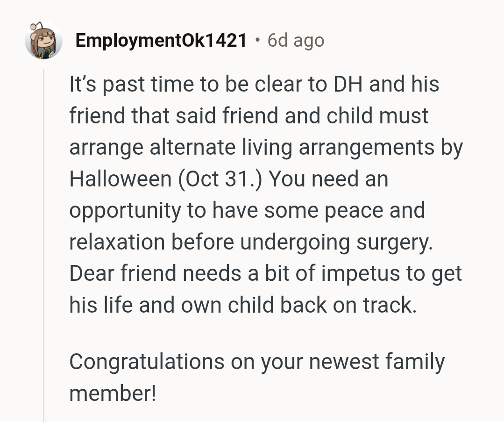
Task: Click the word "relaxation" in the comment
Action: [x=116, y=242]
